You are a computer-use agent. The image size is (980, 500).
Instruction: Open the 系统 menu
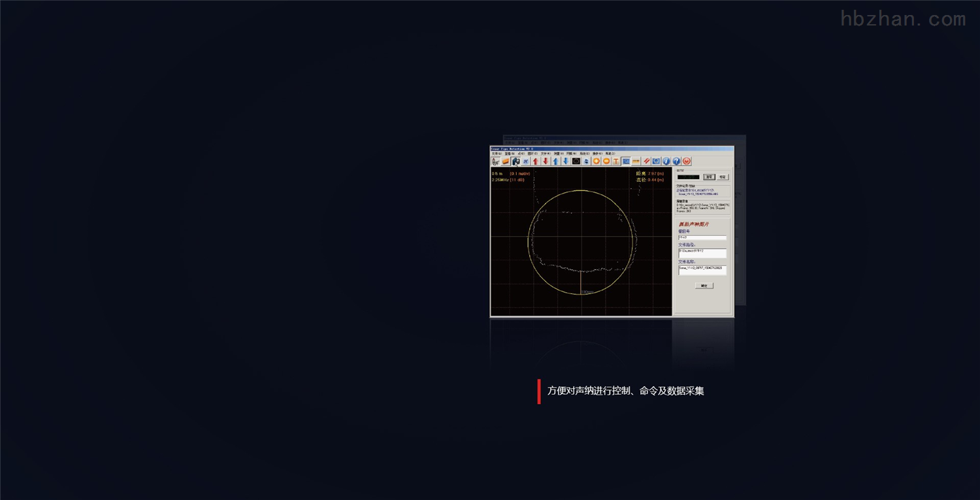point(585,154)
